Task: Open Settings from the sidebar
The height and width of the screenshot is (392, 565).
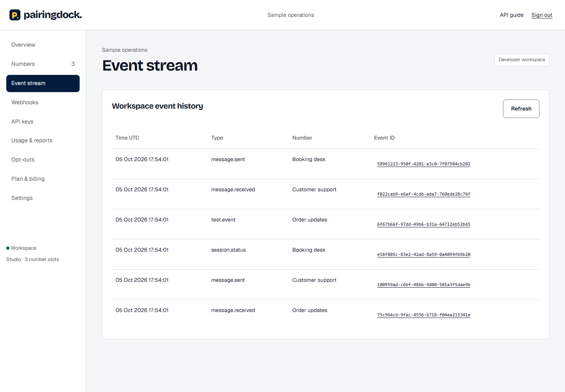Action: point(43,198)
